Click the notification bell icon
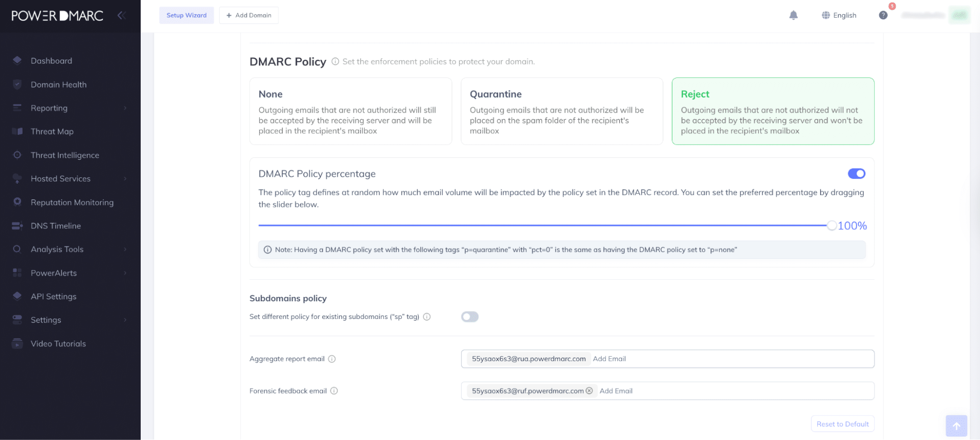980x440 pixels. pos(793,15)
